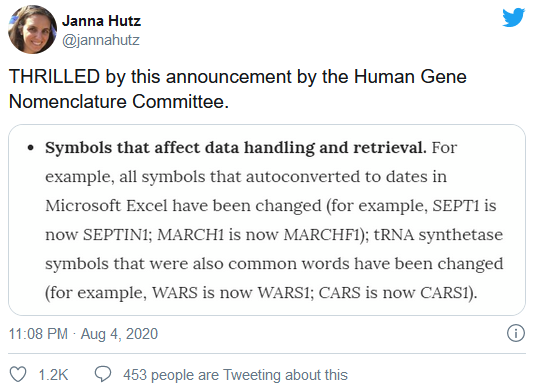Open Janna Hutz's profile photo

(32, 30)
